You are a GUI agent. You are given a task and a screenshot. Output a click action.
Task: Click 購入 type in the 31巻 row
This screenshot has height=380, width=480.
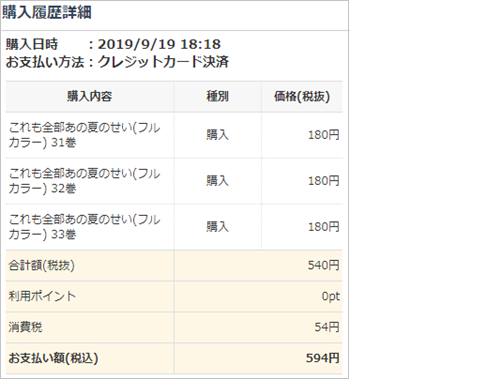(217, 135)
